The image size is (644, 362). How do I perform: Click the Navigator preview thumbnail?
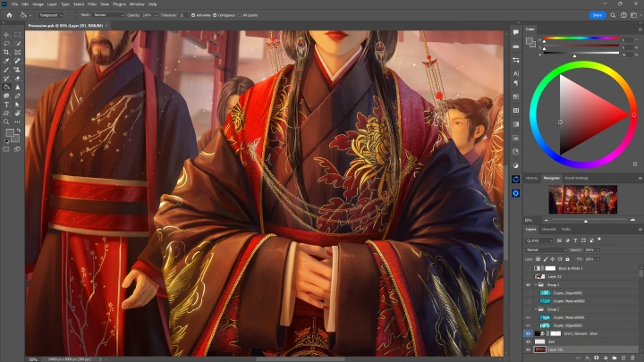pos(583,199)
